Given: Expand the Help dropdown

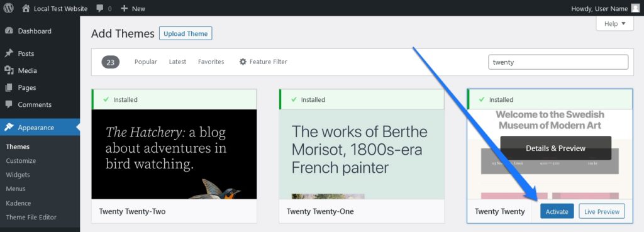Looking at the screenshot, I should (x=615, y=24).
